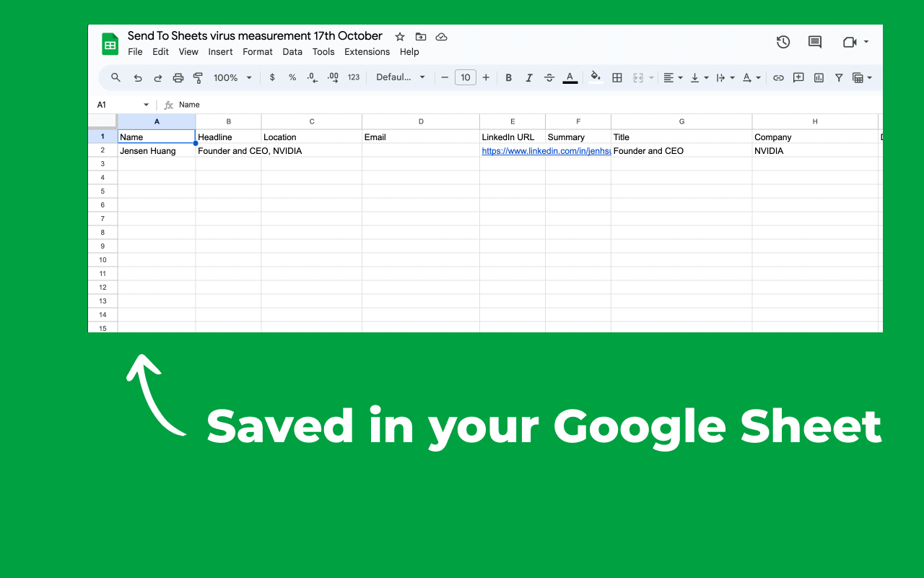Open the File menu
This screenshot has width=924, height=578.
coord(135,52)
